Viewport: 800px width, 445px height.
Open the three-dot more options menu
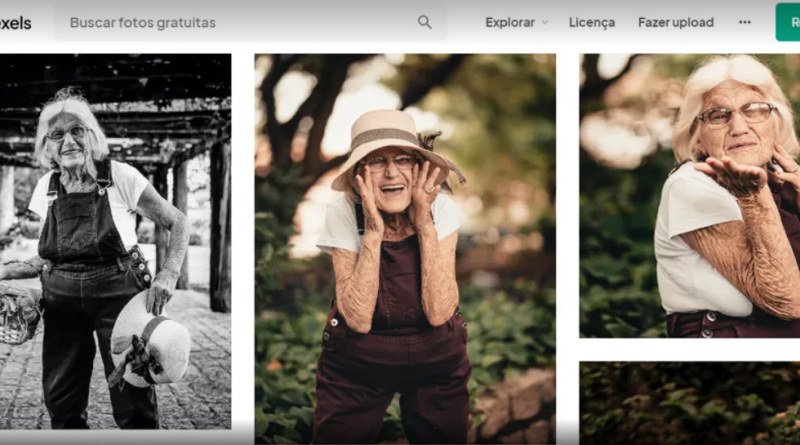click(745, 22)
